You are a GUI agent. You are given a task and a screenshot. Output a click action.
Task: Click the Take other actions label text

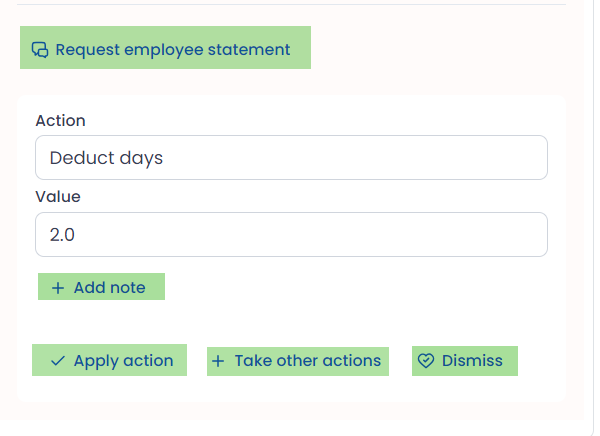pos(308,361)
